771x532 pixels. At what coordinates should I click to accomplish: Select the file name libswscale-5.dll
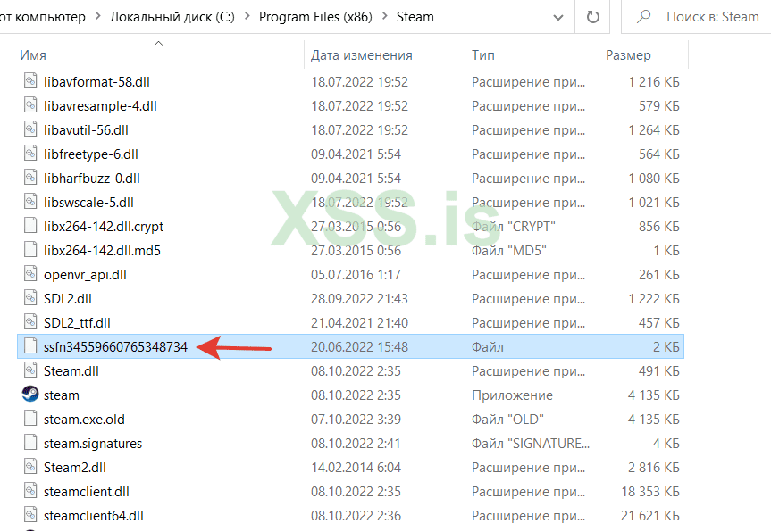(88, 202)
